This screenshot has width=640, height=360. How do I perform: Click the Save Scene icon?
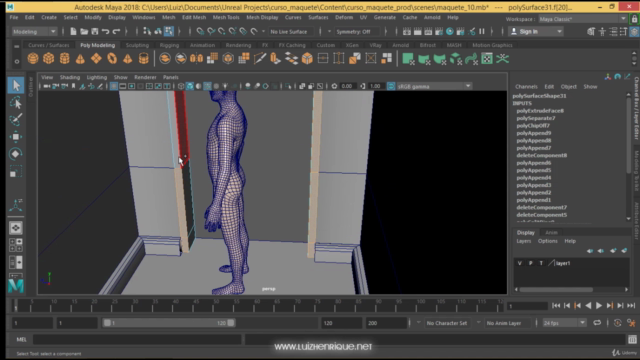pos(95,31)
